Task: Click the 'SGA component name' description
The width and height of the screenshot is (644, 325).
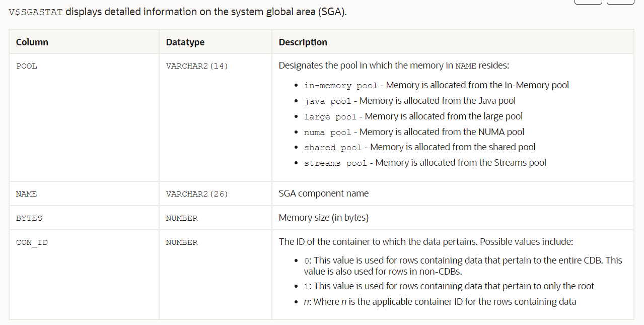Action: click(x=323, y=193)
